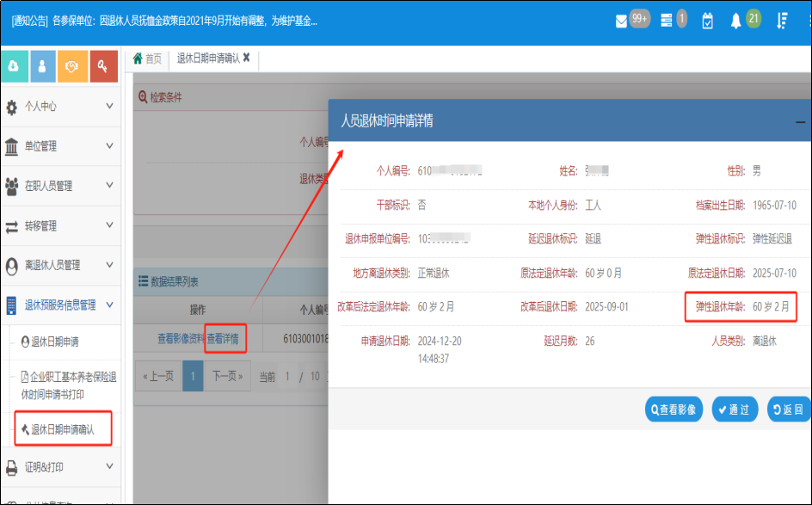Click the 返回 return button
812x505 pixels.
[785, 409]
